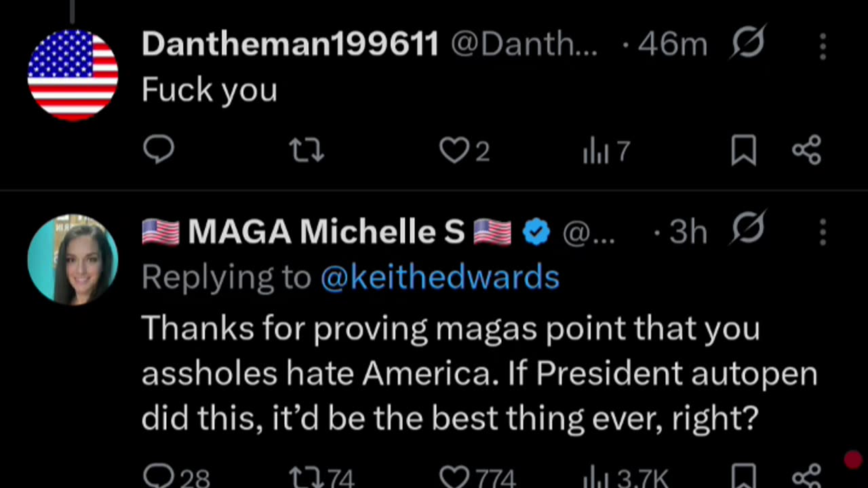Share Dantheman199611's post

(806, 150)
